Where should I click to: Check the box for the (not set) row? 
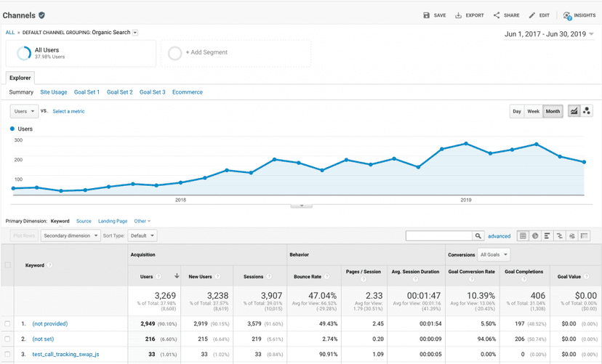click(x=8, y=339)
